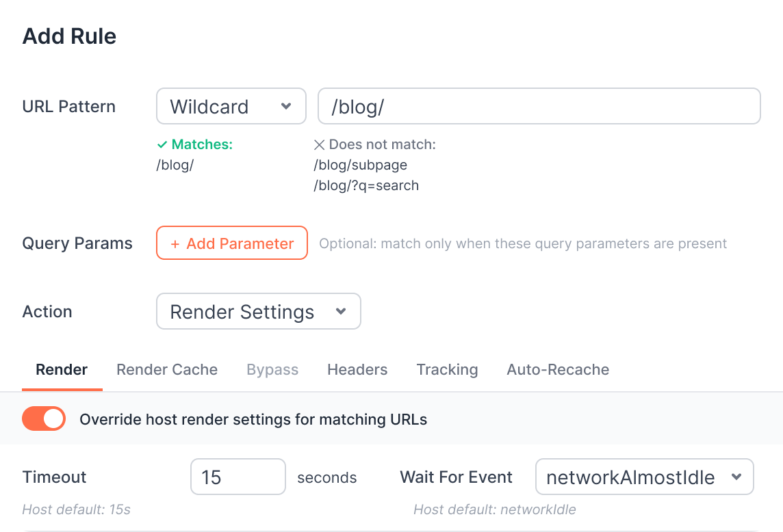Viewport: 783px width, 532px height.
Task: Click the Host default: networkIdle hint
Action: (x=495, y=509)
